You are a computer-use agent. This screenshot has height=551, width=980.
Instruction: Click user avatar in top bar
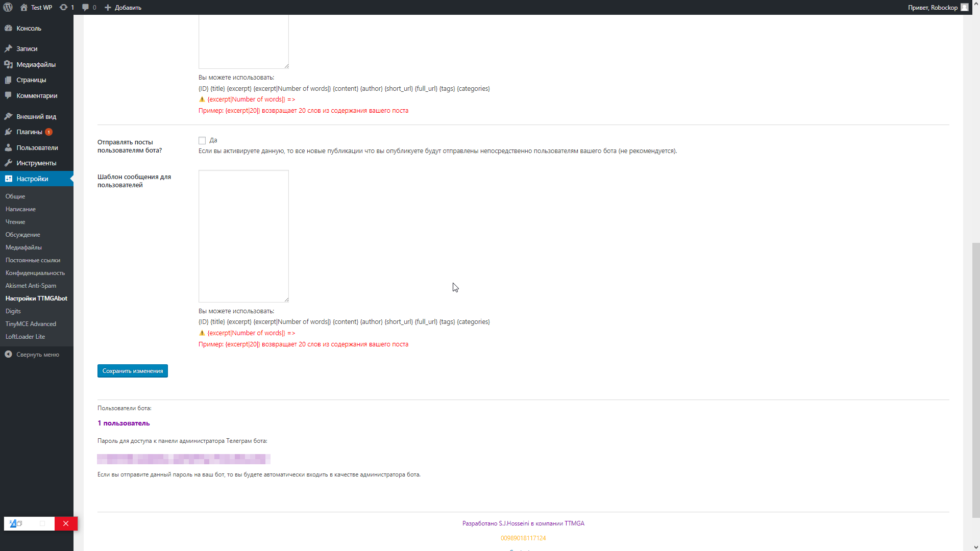coord(964,7)
